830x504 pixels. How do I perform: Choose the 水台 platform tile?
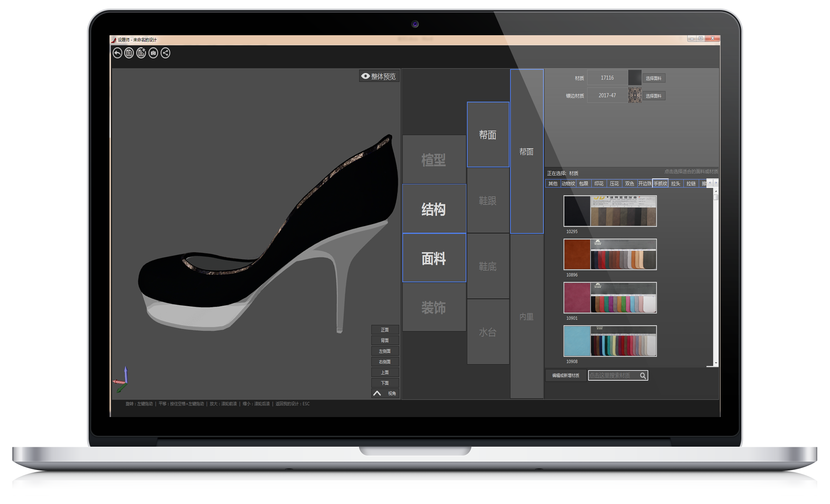[488, 332]
